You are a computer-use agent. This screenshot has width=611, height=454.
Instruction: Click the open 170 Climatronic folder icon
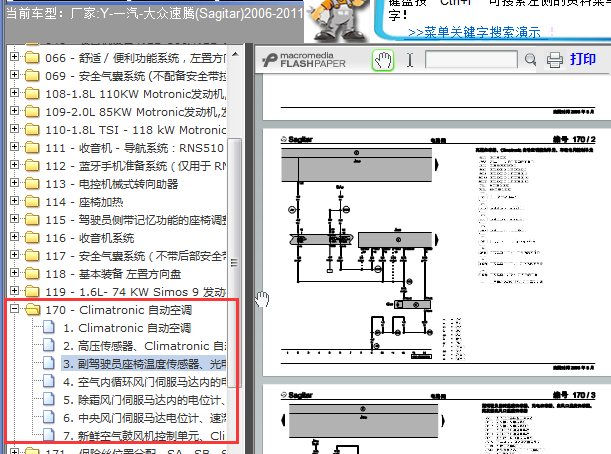(33, 310)
